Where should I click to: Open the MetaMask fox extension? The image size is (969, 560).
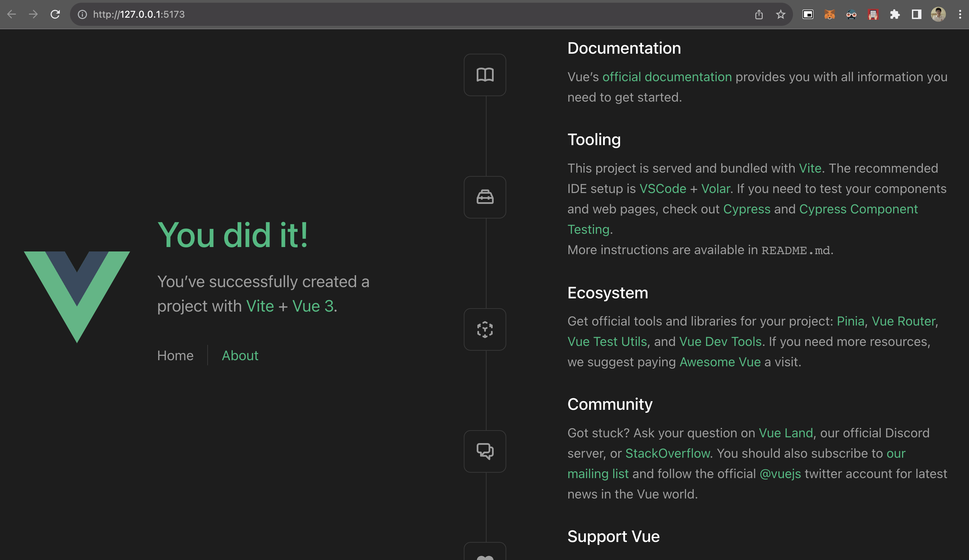tap(830, 15)
